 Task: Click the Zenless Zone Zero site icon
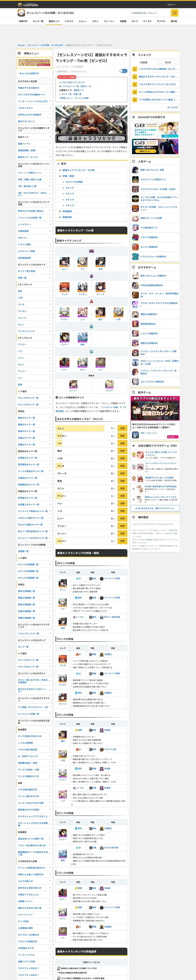(21, 13)
